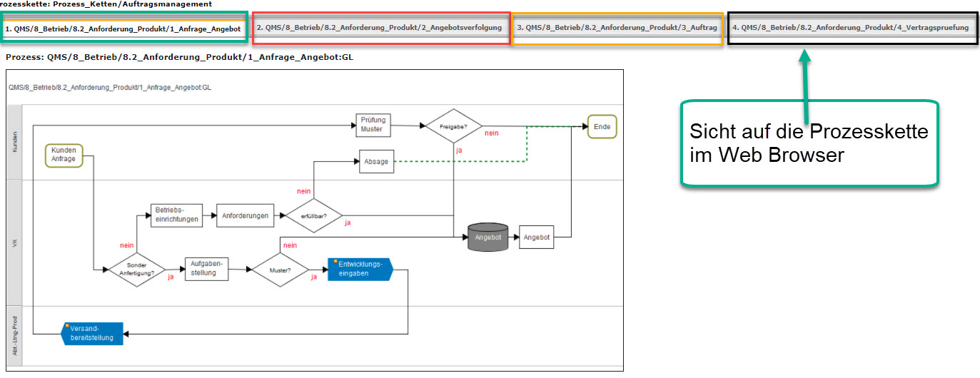
Task: Select the Sonder Anfertigung? decision diamond
Action: point(136,270)
